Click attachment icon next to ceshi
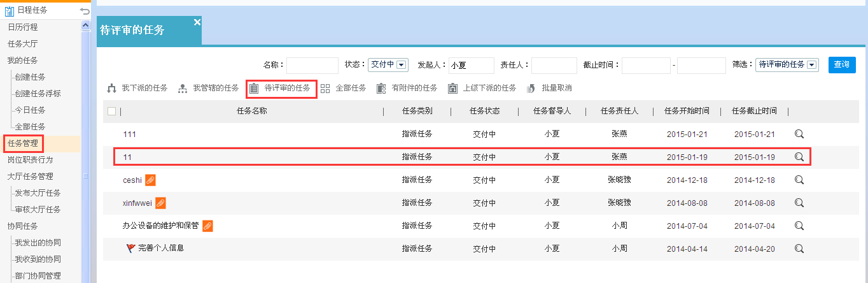The height and width of the screenshot is (283, 868). (150, 180)
